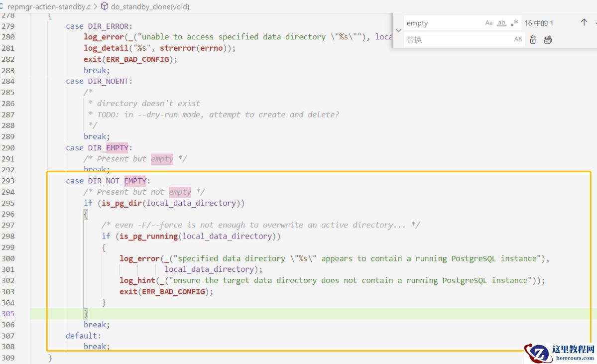597x364 pixels.
Task: Click the cube symbol icon in breadcrumb
Action: coord(105,7)
